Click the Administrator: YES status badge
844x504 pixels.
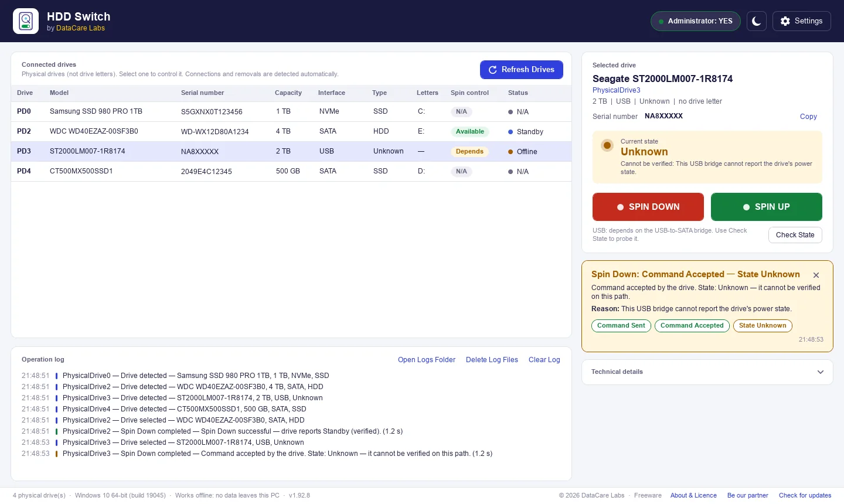[x=696, y=21]
